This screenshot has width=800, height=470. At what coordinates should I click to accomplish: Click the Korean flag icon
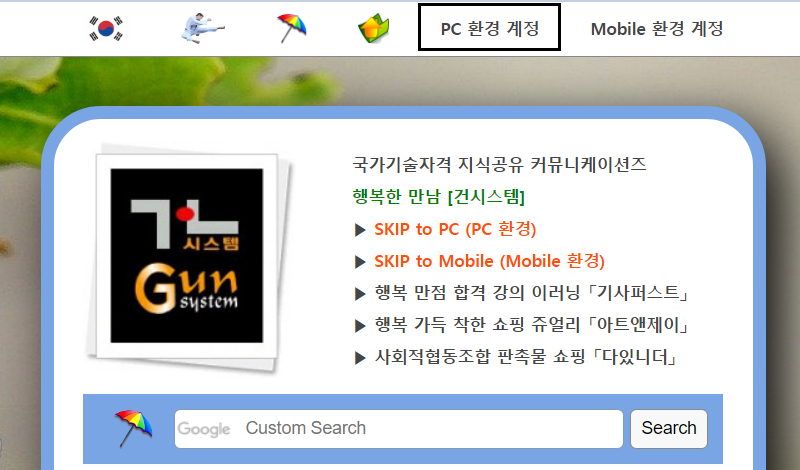click(x=106, y=28)
